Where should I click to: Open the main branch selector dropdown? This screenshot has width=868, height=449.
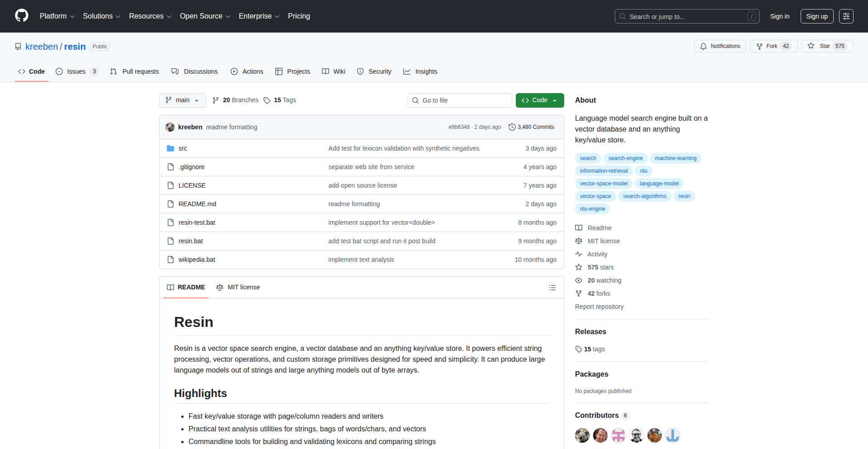coord(183,100)
